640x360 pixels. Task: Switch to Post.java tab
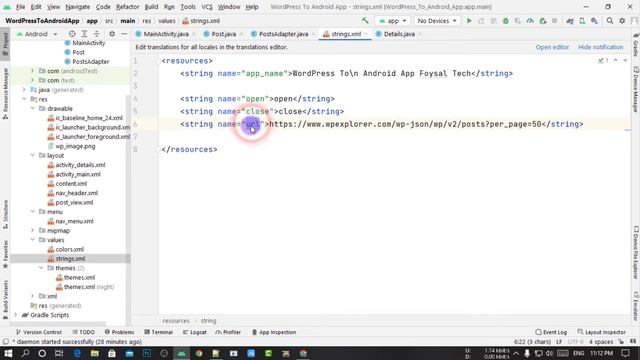223,34
